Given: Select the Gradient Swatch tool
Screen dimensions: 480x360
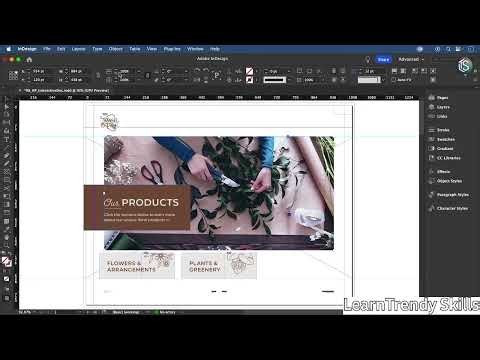Looking at the screenshot, I should coord(7,205).
